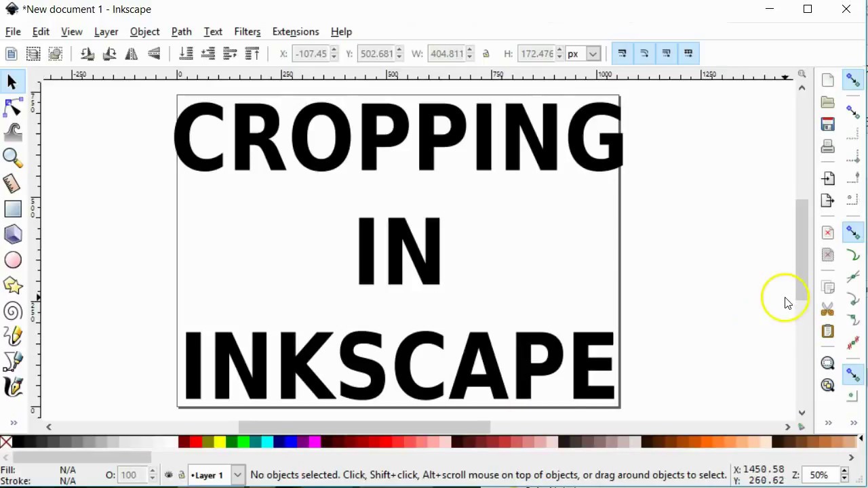
Task: Select the Selector arrow tool
Action: coord(12,82)
